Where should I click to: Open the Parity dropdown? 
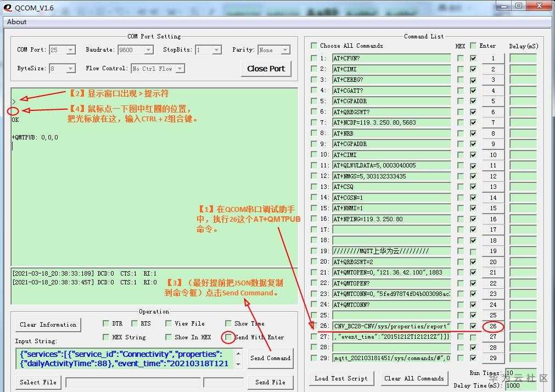[285, 50]
